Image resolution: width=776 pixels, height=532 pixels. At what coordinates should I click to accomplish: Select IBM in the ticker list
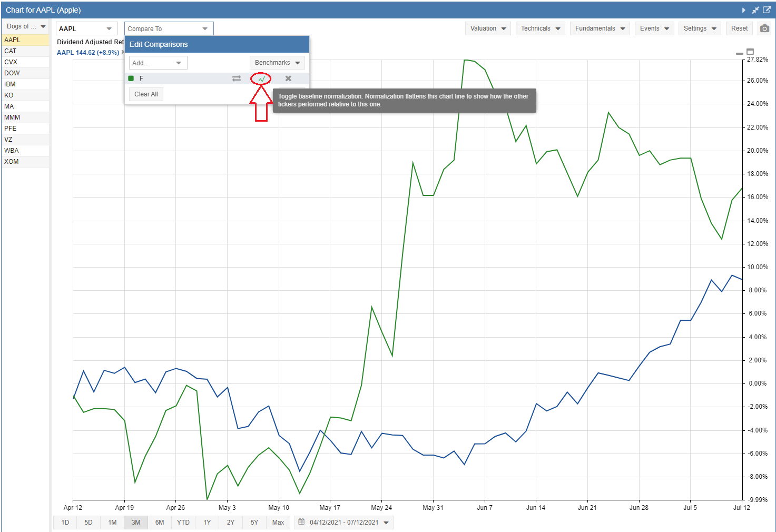point(25,84)
